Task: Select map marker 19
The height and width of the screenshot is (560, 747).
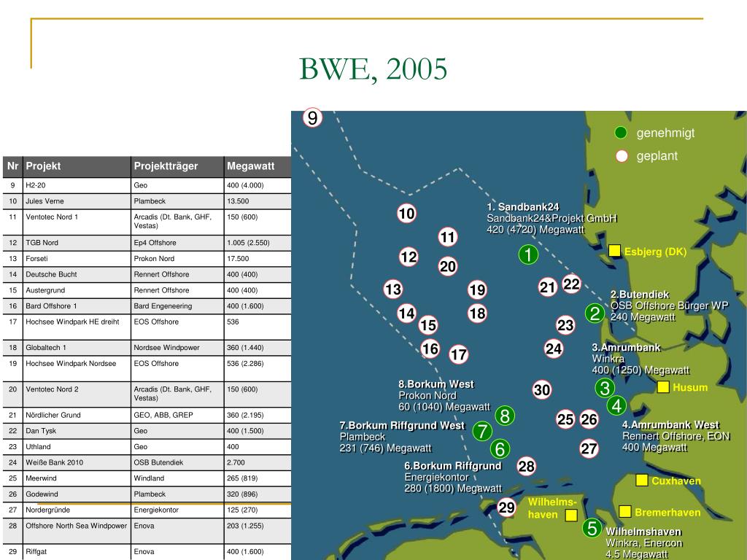Action: click(477, 289)
